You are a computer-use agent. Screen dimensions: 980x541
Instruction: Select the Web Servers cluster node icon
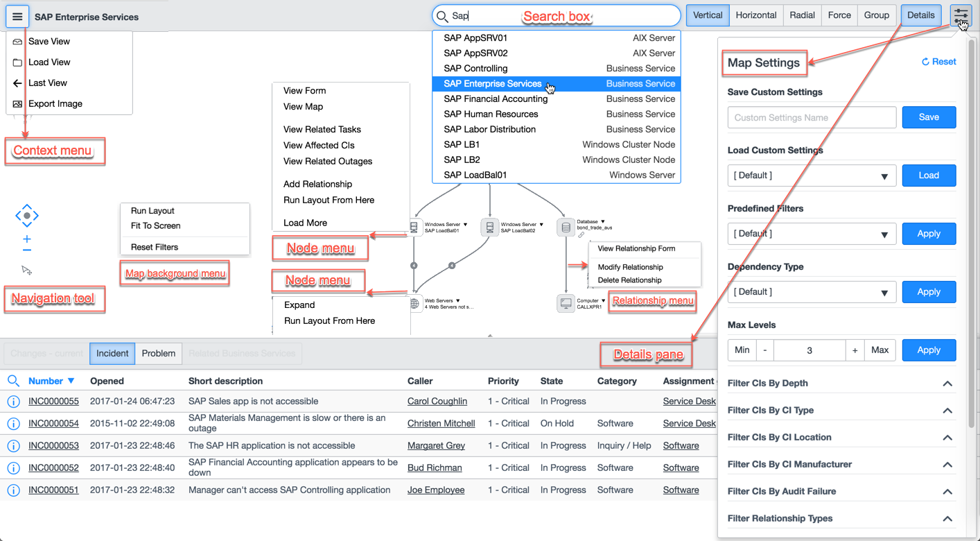click(414, 304)
